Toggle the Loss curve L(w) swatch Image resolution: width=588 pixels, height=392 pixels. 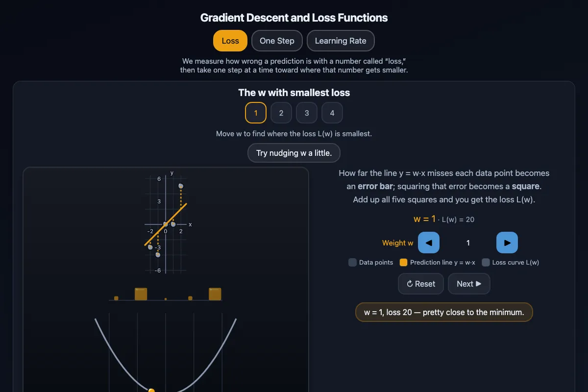click(x=486, y=262)
